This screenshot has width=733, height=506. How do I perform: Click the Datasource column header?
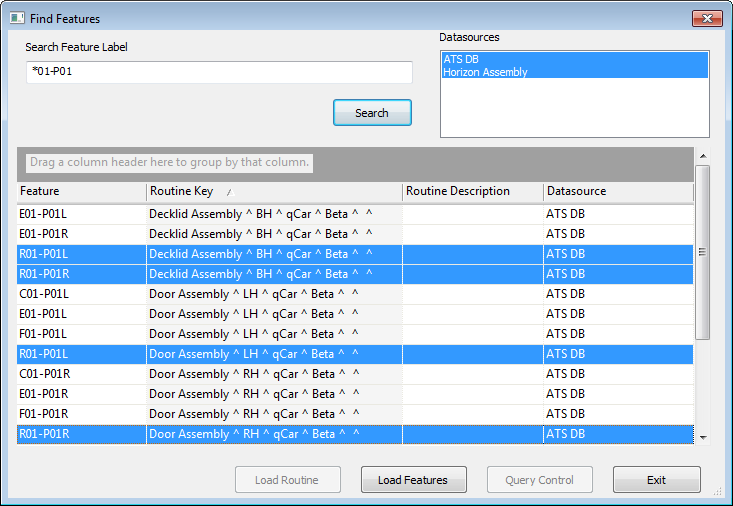(617, 191)
